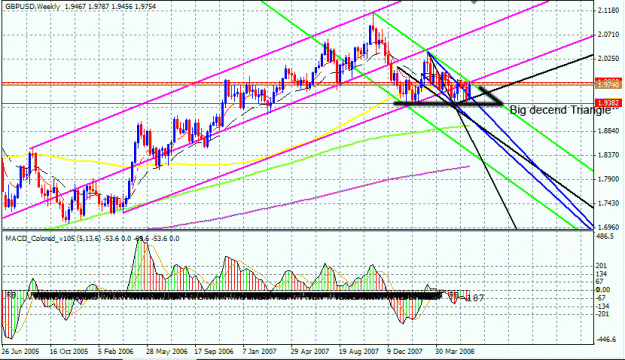Screen dimensions: 625x360
Task: Click the 1.7430 price axis label
Action: 608,203
